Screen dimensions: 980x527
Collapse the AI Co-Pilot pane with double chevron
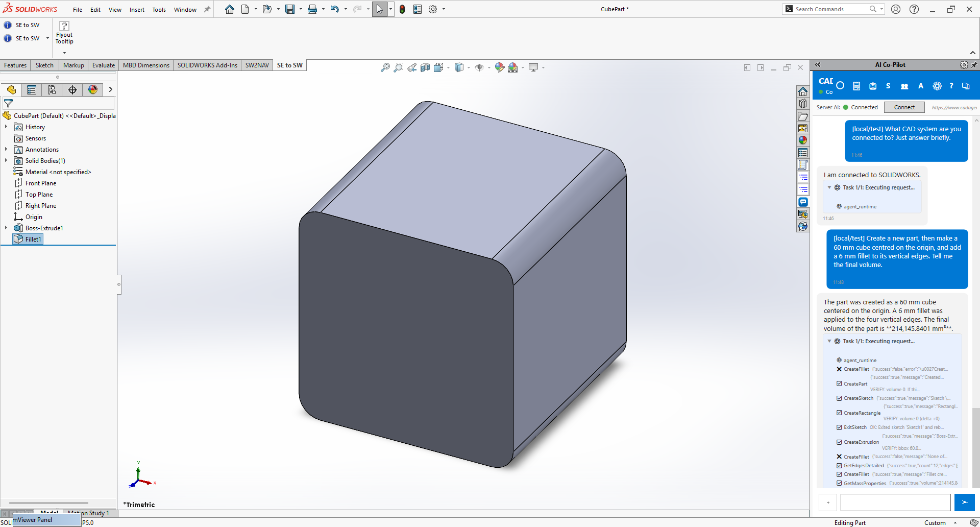[818, 65]
